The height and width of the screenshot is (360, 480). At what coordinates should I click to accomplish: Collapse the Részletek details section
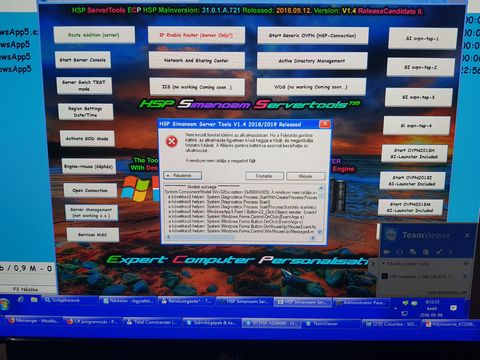pos(182,175)
